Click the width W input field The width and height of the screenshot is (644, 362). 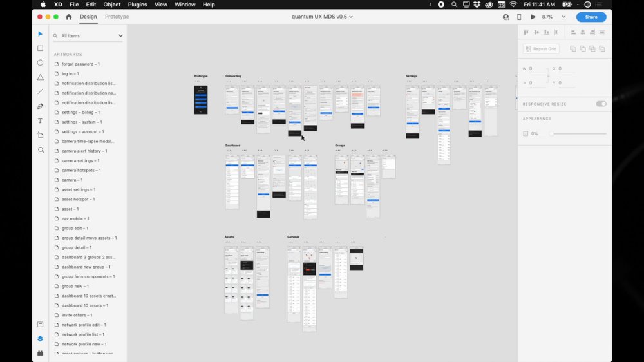[538, 69]
